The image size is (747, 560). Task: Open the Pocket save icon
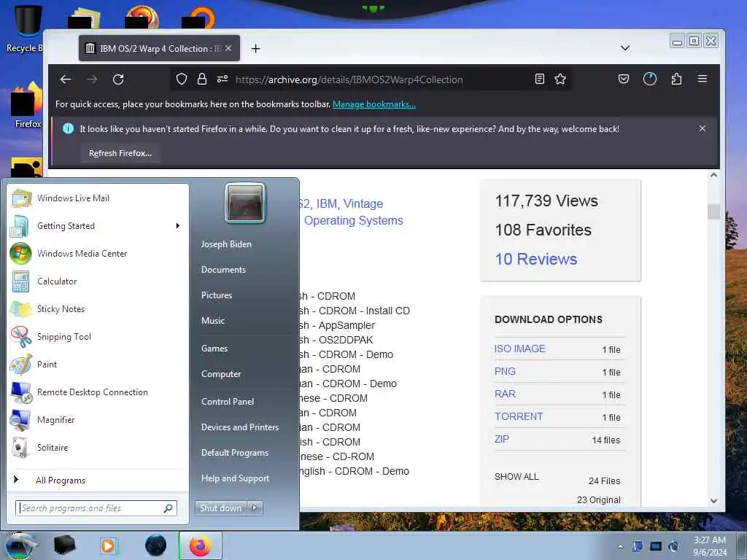coord(624,79)
